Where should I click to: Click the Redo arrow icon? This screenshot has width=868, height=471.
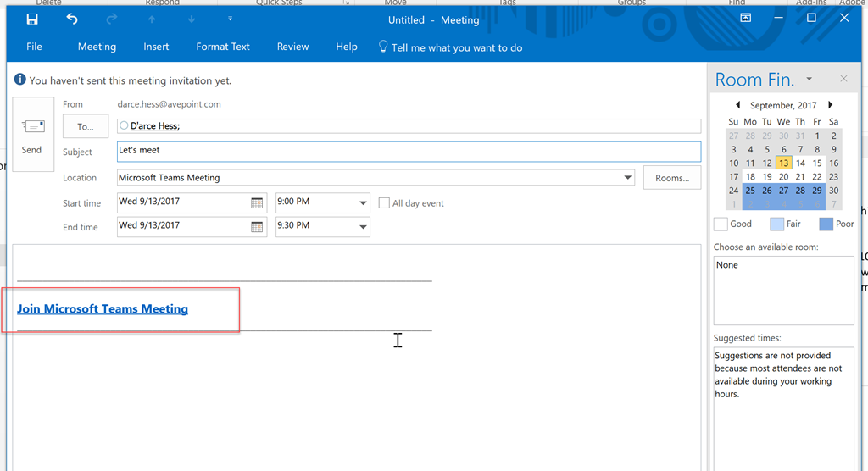pos(112,19)
